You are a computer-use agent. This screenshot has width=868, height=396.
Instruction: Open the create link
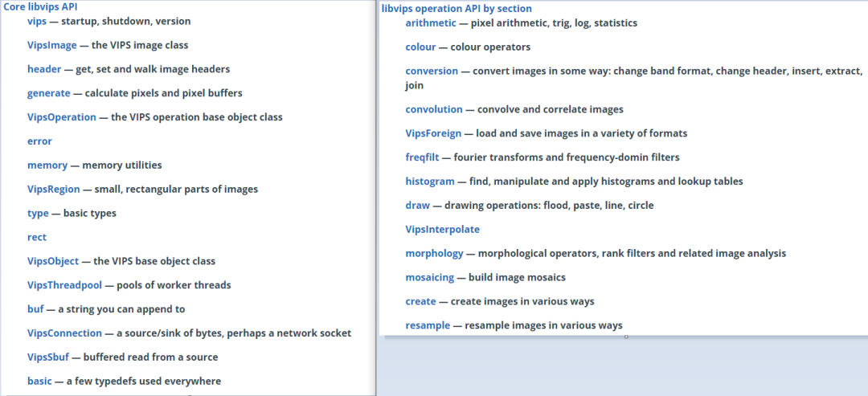click(x=420, y=301)
